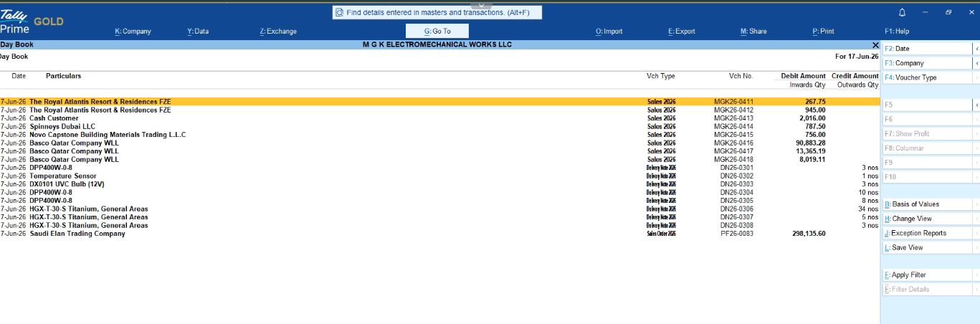This screenshot has width=980, height=324.
Task: Click the G: Go To button
Action: 437,31
